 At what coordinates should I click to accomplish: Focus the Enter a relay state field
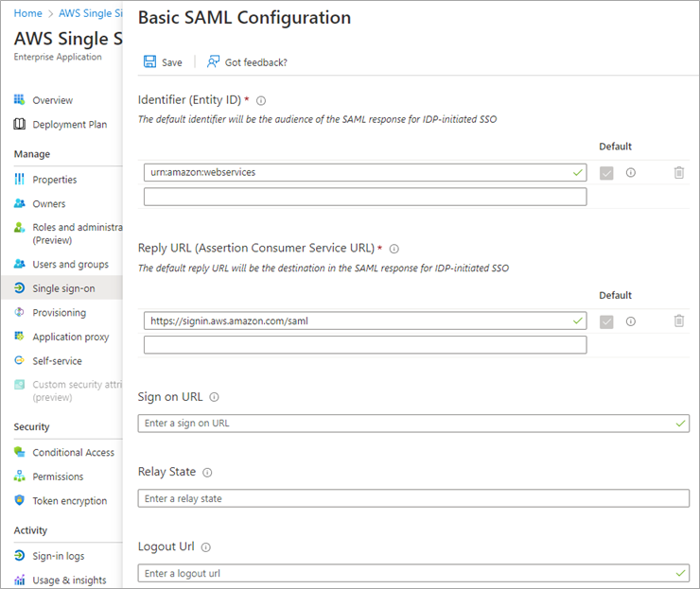click(x=413, y=498)
